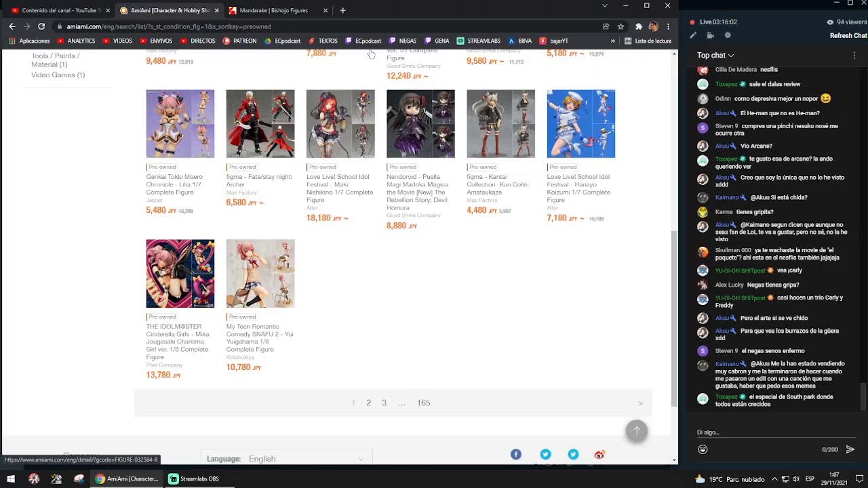This screenshot has height=488, width=868.
Task: Switch to AmiAmi Chrome taskbar button
Action: pyautogui.click(x=127, y=479)
